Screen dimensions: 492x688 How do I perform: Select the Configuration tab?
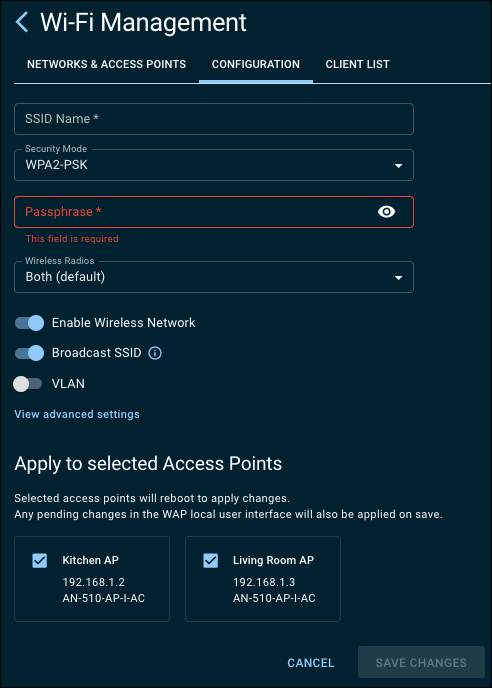[x=256, y=64]
